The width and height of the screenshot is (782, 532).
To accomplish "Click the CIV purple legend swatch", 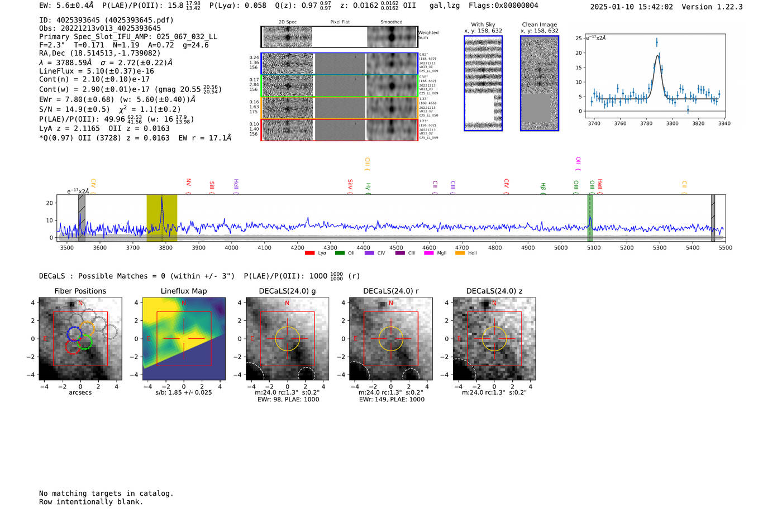I will 369,253.
